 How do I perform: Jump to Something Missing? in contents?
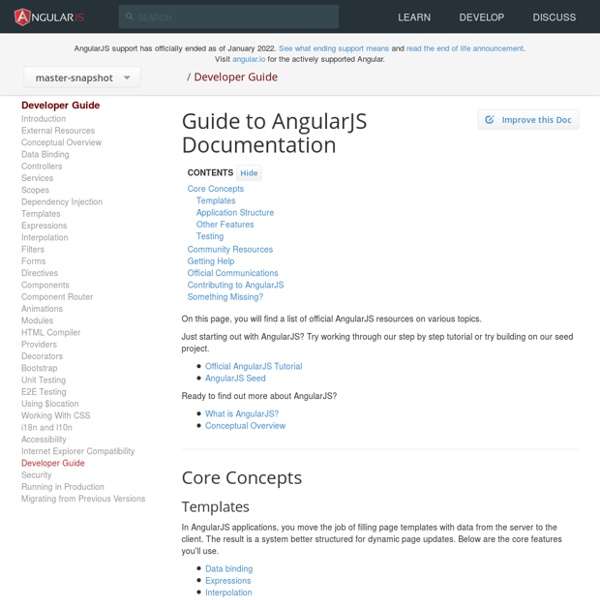[225, 297]
